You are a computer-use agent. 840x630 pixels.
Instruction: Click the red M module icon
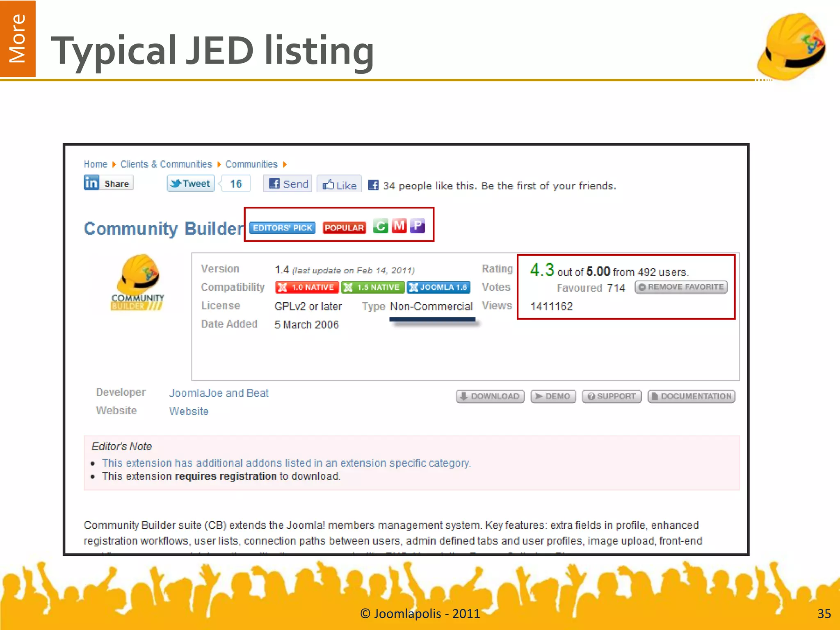pos(399,226)
